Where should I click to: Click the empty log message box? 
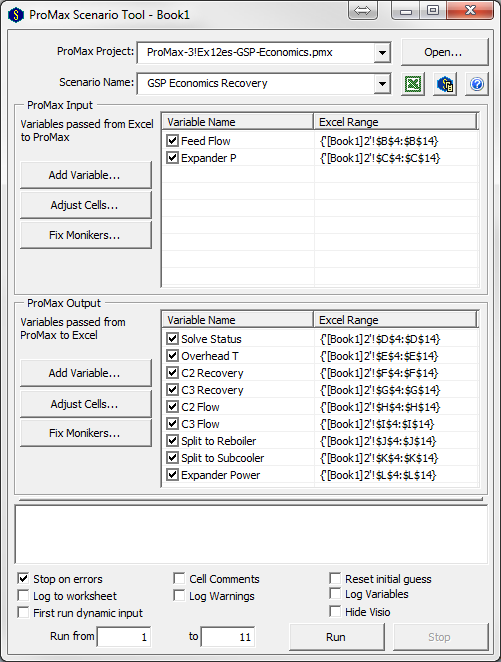(x=251, y=534)
